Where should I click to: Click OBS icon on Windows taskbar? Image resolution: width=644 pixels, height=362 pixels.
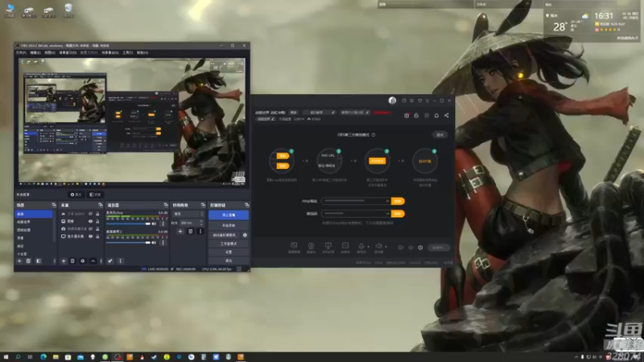click(118, 357)
